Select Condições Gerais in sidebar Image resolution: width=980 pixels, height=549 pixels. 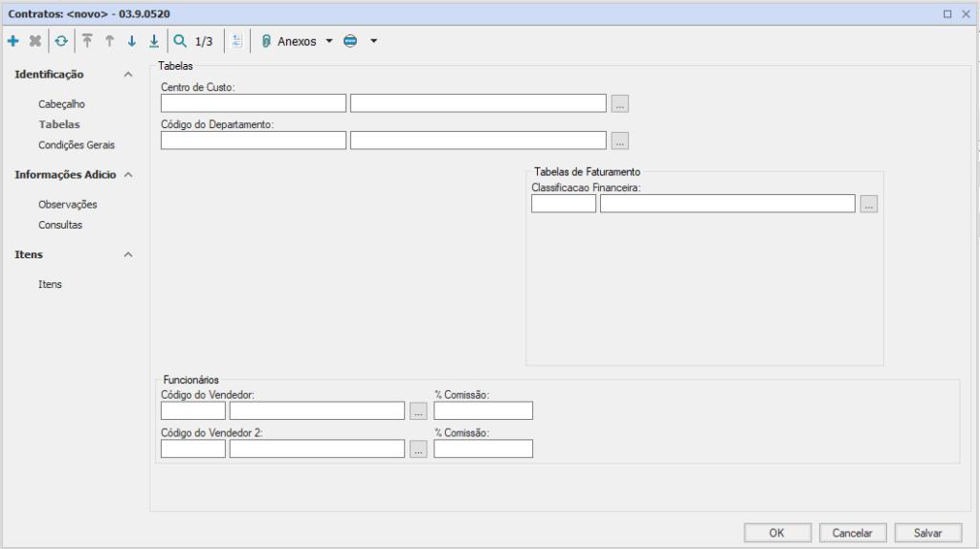[77, 145]
